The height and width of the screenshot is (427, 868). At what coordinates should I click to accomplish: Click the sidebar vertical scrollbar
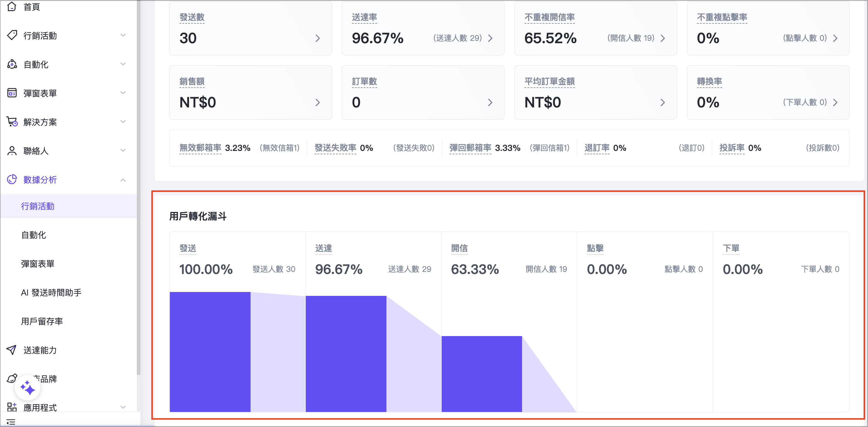(139, 202)
